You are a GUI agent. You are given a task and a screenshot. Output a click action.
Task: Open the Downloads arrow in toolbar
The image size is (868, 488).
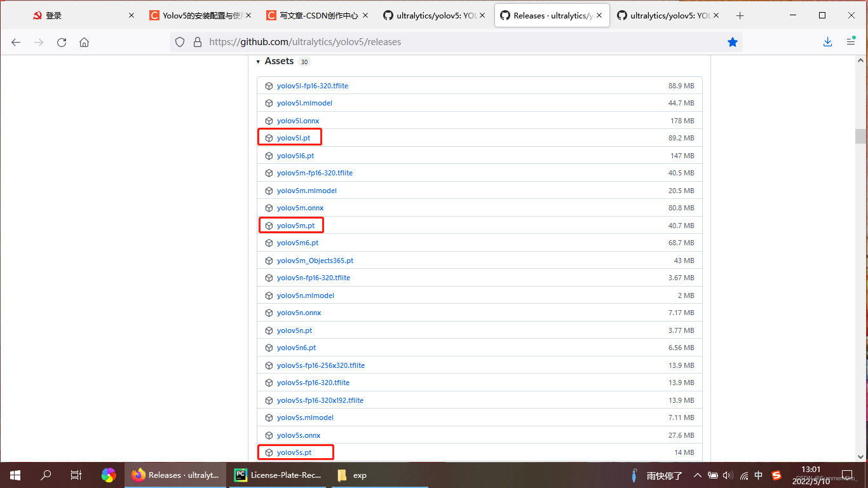coord(827,42)
